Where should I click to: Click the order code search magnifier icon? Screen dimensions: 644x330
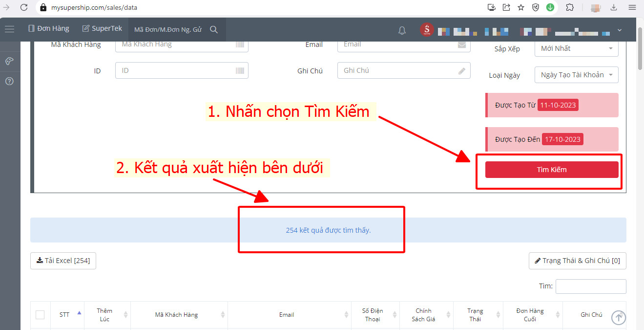(x=213, y=29)
